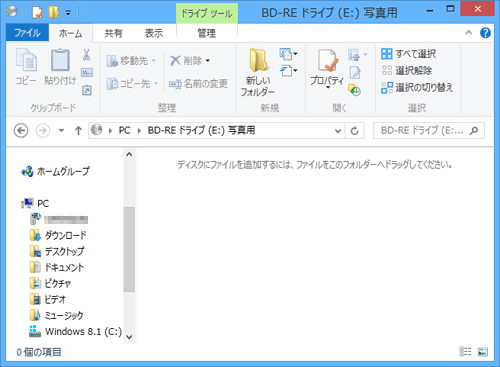Select ホームグループ in the navigation pane
This screenshot has width=500, height=367.
tap(55, 171)
